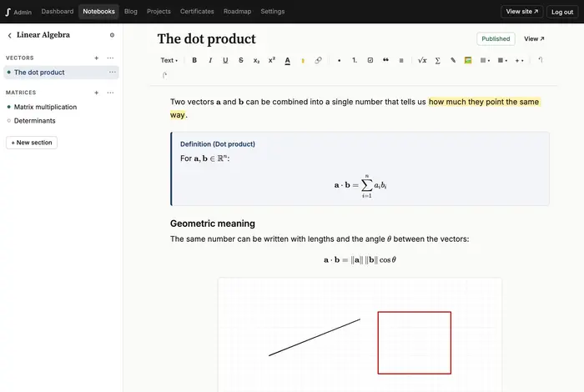Open Matrices section more options
Viewport: 584px width, 392px height.
click(x=110, y=93)
